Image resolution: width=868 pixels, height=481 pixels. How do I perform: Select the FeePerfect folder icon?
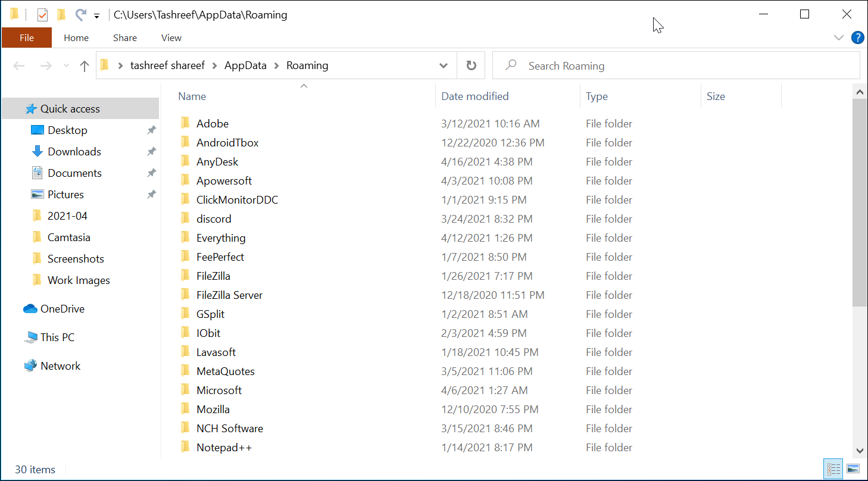pyautogui.click(x=185, y=257)
